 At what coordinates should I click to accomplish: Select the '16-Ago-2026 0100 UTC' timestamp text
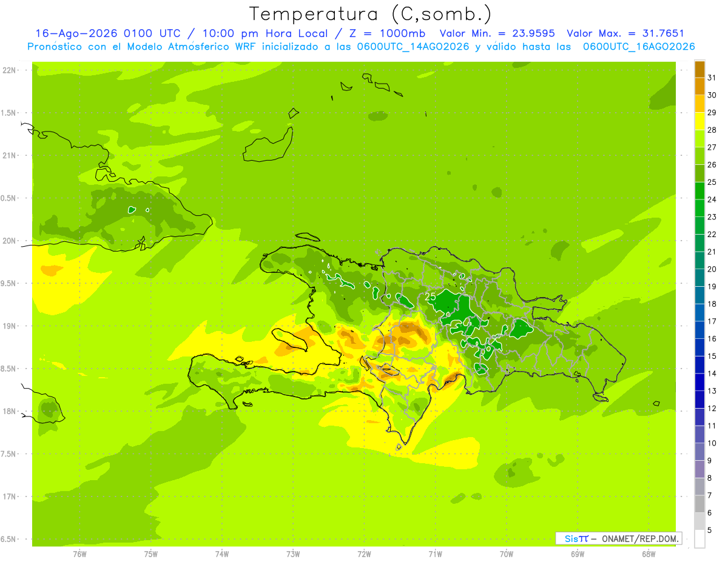point(108,34)
